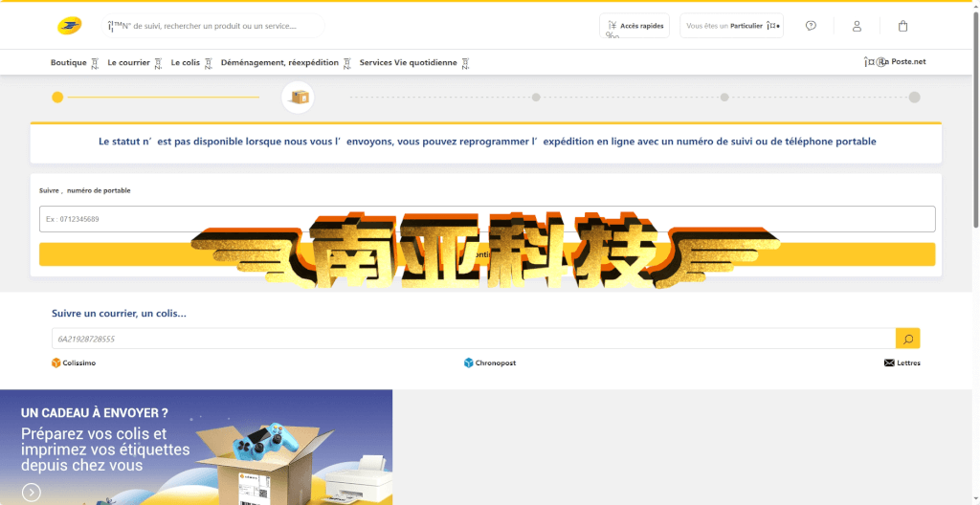Expand the Le colis menu
Viewport: 980px width, 505px height.
[191, 62]
